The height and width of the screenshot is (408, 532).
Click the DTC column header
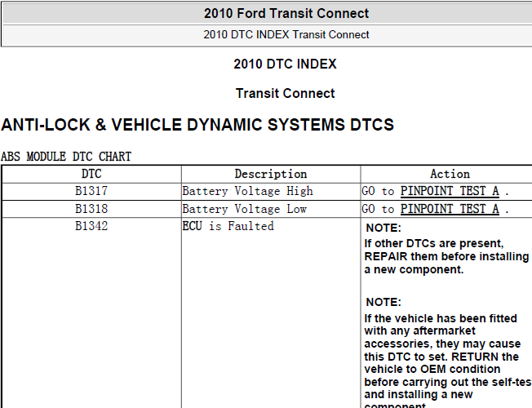[91, 174]
